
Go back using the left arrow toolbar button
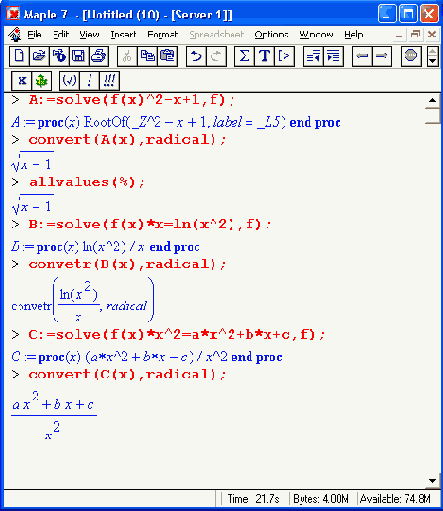click(x=362, y=56)
